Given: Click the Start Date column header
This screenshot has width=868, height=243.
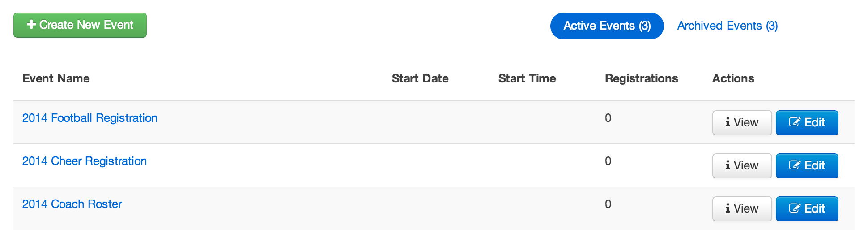Looking at the screenshot, I should pos(420,78).
